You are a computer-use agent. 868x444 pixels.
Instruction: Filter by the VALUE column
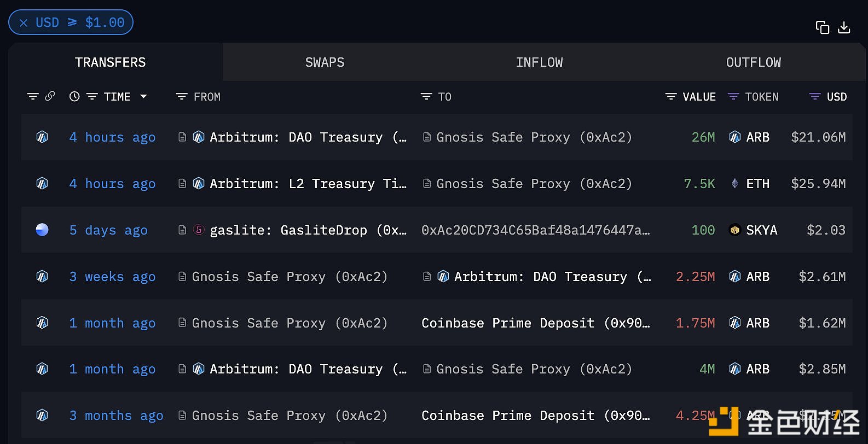[671, 96]
